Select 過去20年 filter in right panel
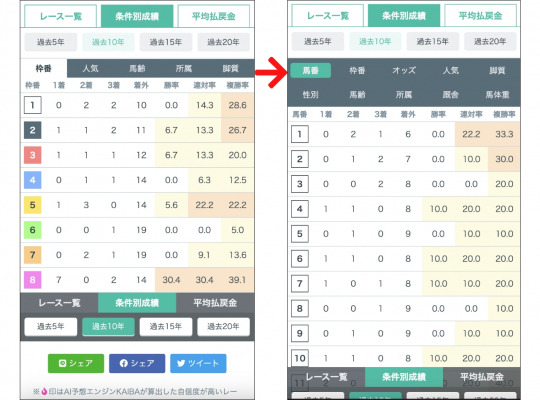 pos(490,42)
